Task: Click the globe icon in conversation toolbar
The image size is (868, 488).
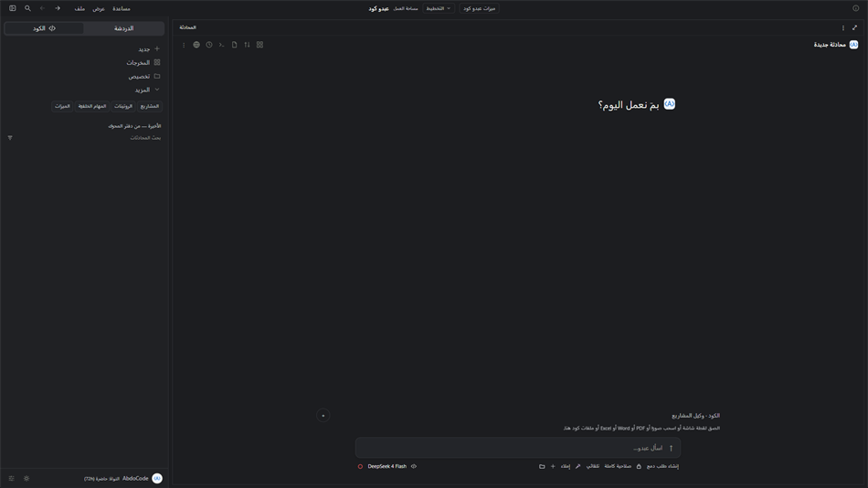Action: pos(196,45)
